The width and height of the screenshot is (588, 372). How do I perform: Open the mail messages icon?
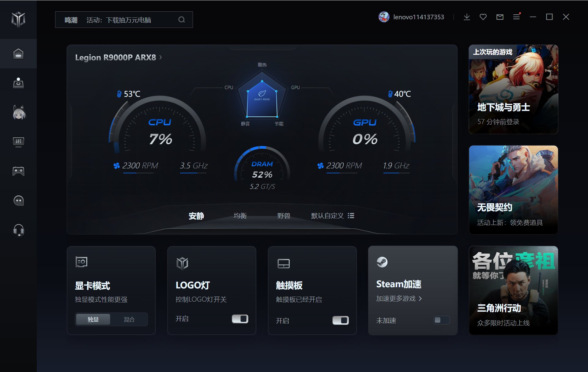coord(500,17)
